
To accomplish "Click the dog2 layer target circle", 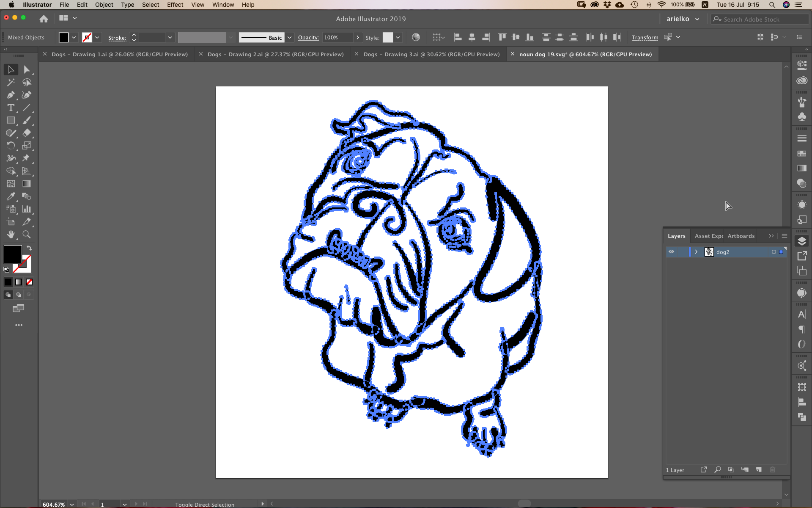I will tap(774, 252).
